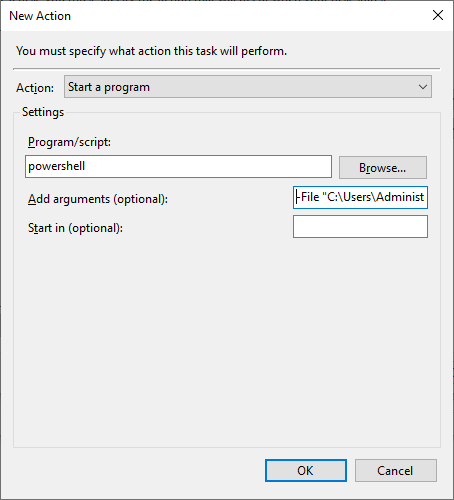The width and height of the screenshot is (454, 500).
Task: Place cursor in the 'powershell' text
Action: [57, 166]
